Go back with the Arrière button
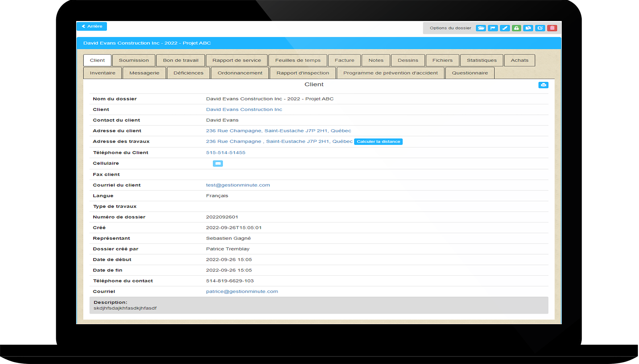Screen dimensions: 639x364 pos(92,26)
